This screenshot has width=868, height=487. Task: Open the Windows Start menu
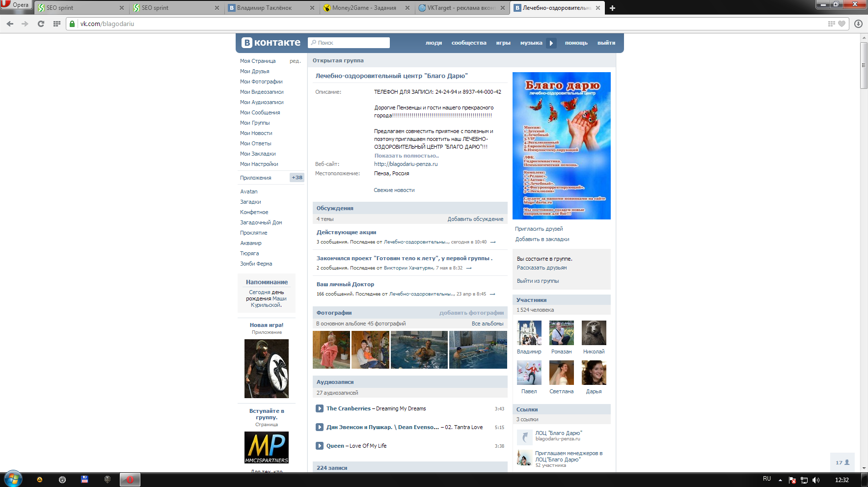pyautogui.click(x=13, y=479)
